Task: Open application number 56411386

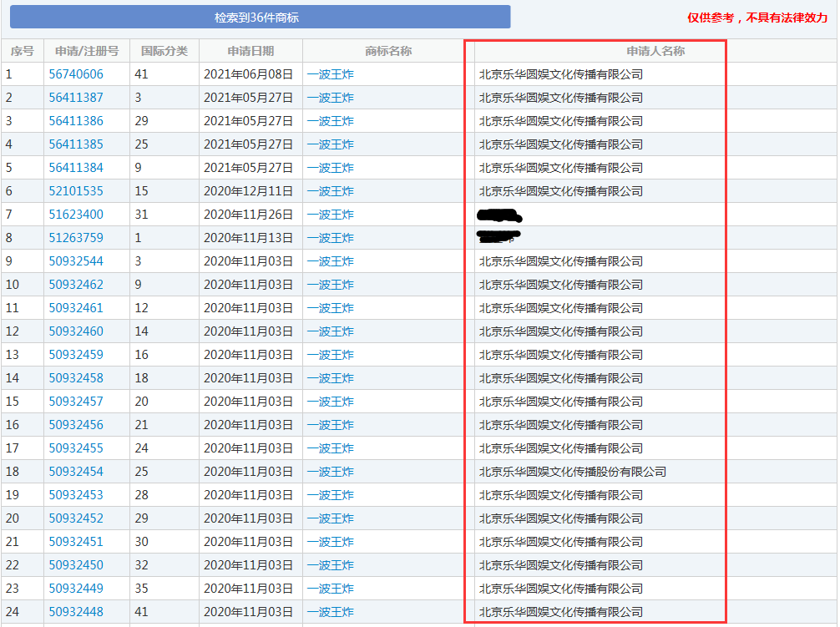Action: [x=76, y=121]
